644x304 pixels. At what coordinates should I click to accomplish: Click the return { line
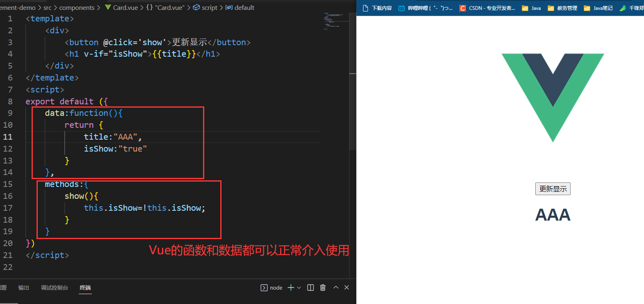tap(84, 125)
